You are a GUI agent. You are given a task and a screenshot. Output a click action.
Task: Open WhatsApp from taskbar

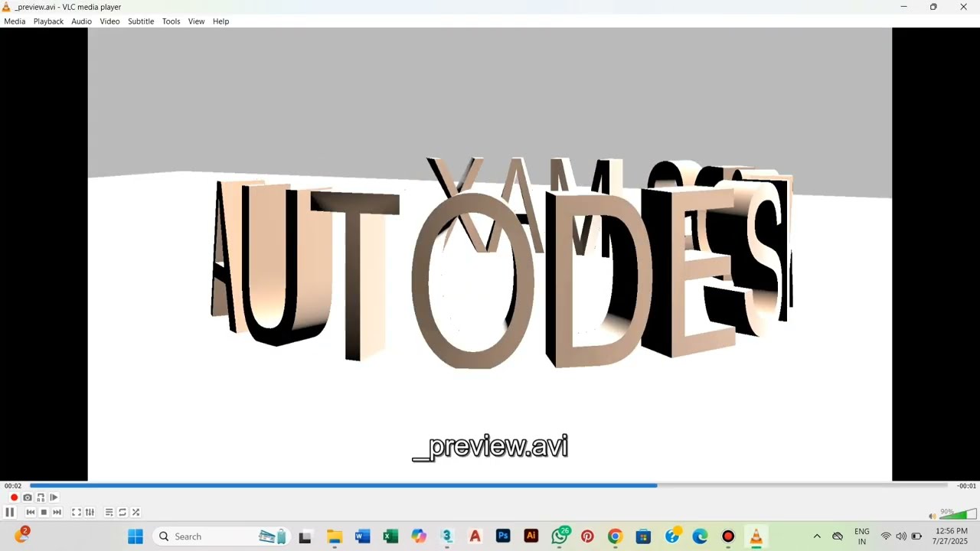560,536
